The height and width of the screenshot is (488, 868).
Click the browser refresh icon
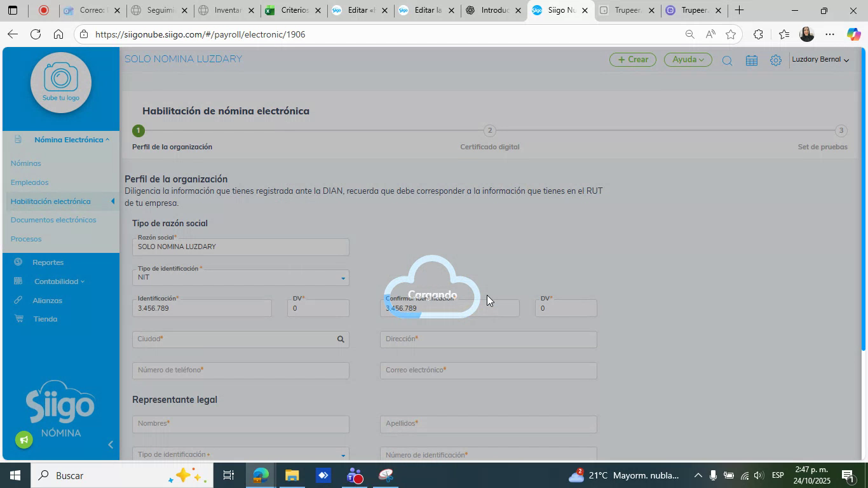pos(36,34)
